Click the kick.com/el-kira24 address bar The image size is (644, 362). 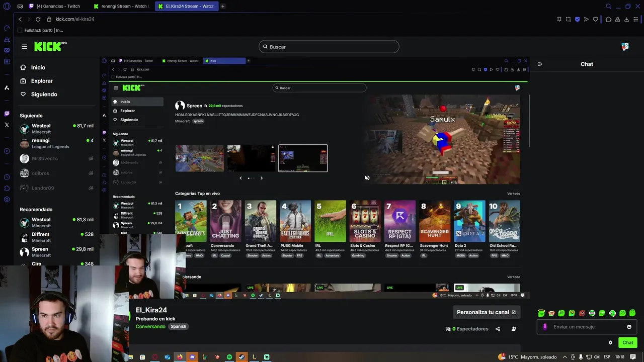75,19
